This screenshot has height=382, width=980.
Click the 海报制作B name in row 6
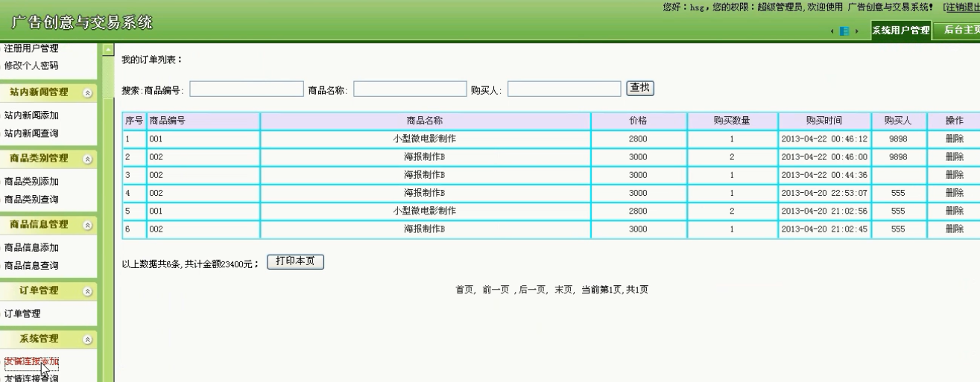click(x=425, y=229)
